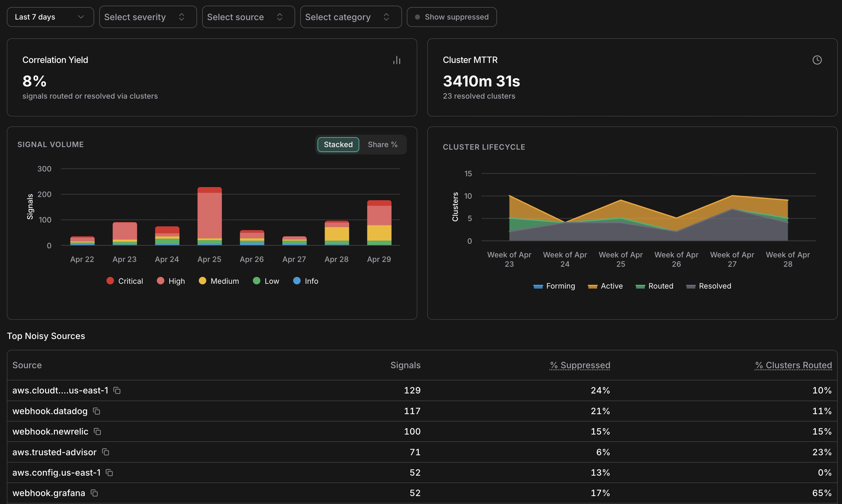Viewport: 842px width, 504px height.
Task: Click the Signals column header
Action: point(405,365)
